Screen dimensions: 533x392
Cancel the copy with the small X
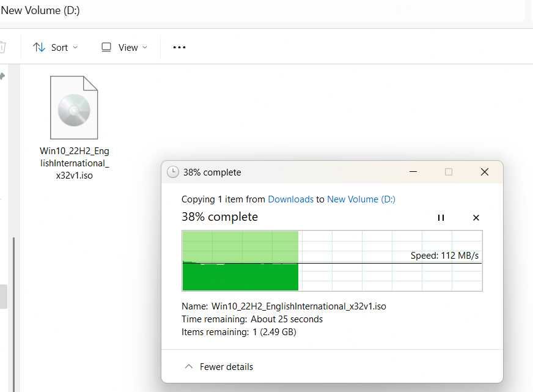point(476,218)
